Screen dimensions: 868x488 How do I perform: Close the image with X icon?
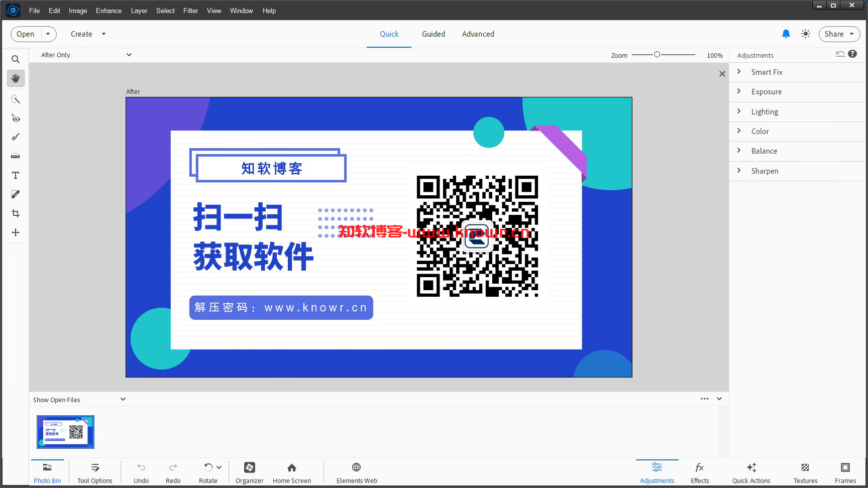(722, 74)
